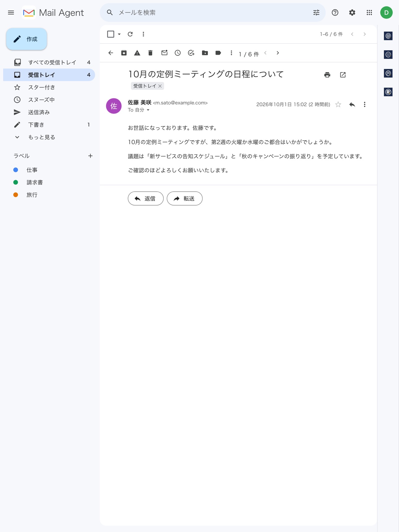This screenshot has width=399, height=532.
Task: Select the green 請求書 label
Action: pos(49,182)
